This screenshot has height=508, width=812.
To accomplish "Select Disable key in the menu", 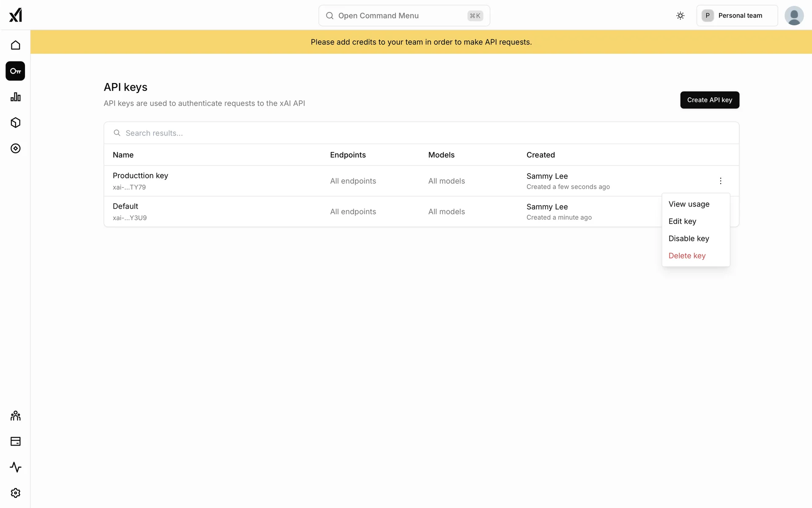I will [689, 239].
